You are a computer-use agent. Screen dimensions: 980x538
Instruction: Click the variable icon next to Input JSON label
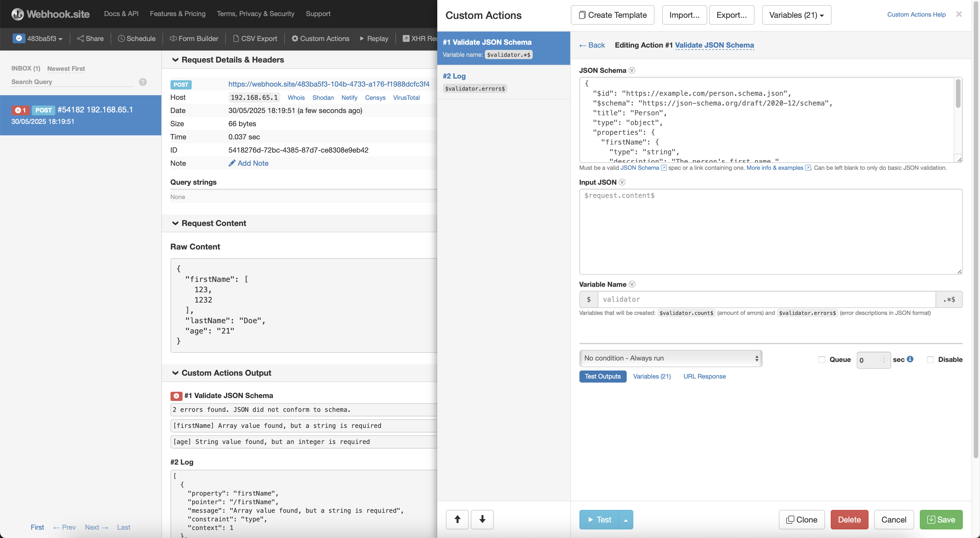[x=622, y=182]
